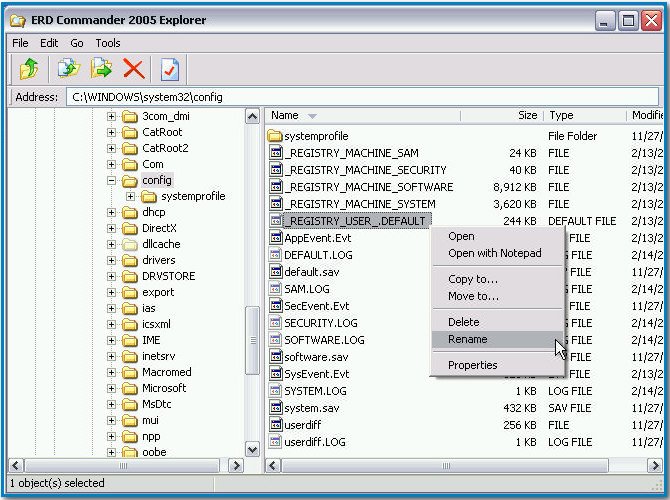Select the DRVSTORE folder in tree
The width and height of the screenshot is (670, 500).
pyautogui.click(x=168, y=276)
